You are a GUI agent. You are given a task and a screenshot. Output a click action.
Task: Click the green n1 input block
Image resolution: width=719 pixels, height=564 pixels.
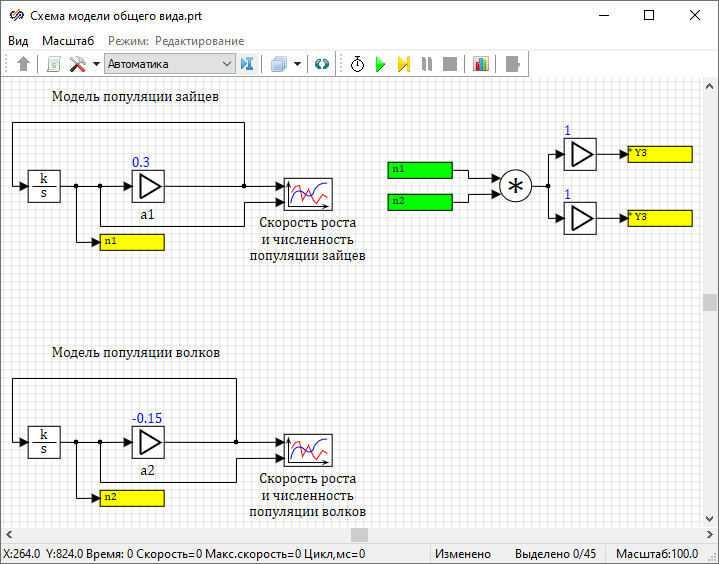point(420,170)
